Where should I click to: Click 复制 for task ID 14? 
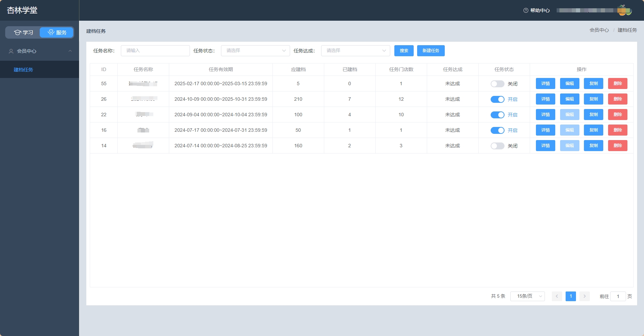[x=594, y=146]
